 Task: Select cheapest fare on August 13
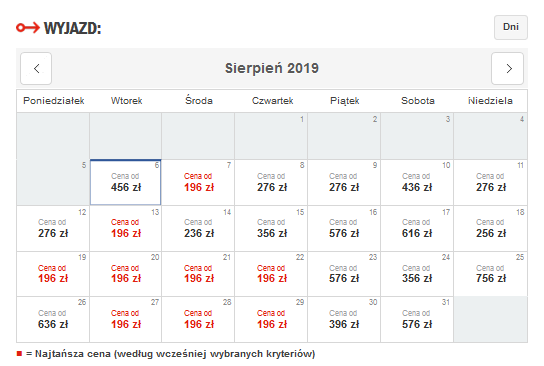click(126, 228)
